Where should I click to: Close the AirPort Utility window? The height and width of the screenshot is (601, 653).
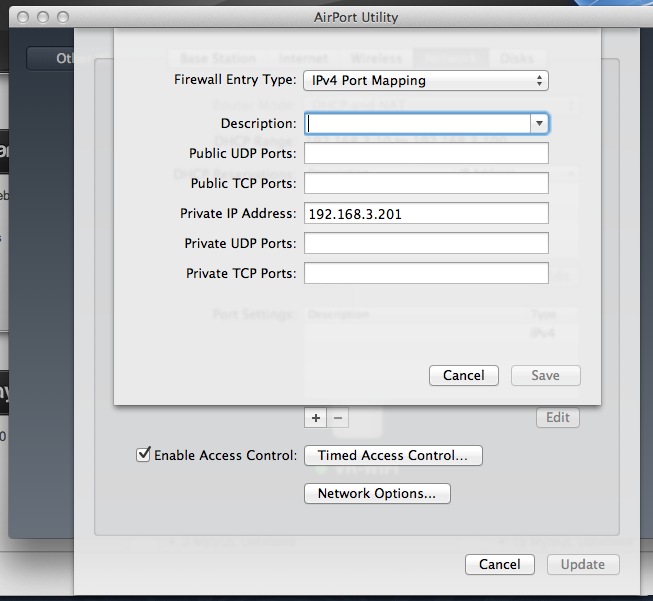(x=23, y=17)
